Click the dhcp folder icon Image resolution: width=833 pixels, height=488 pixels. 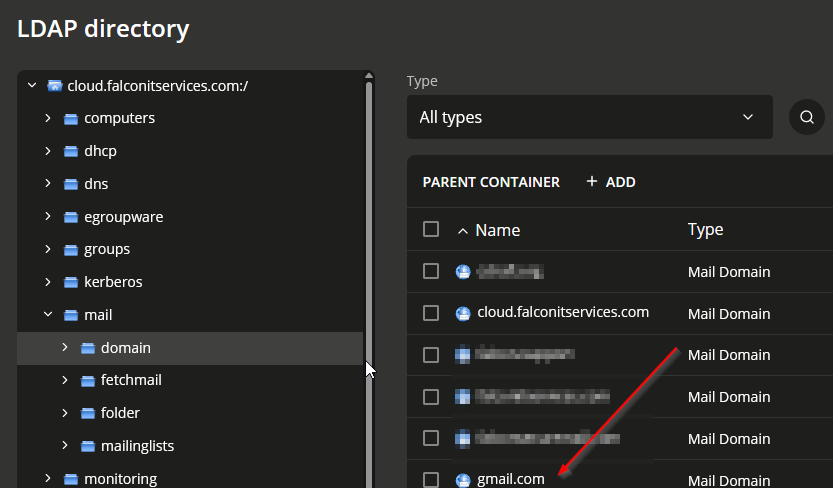[x=71, y=152]
